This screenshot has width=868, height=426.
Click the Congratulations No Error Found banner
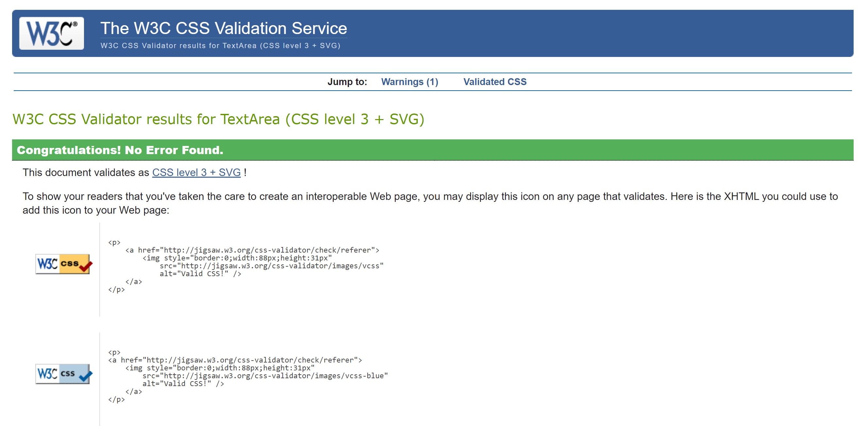tap(120, 150)
